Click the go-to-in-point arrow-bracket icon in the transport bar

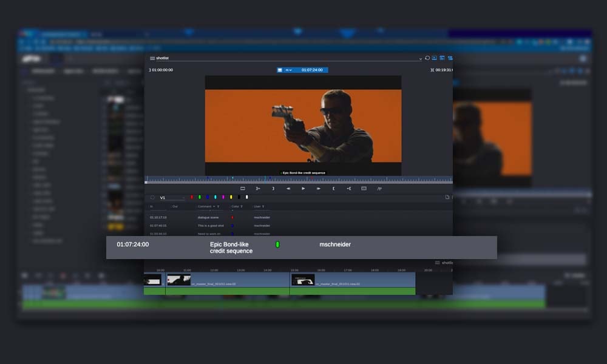coord(349,189)
